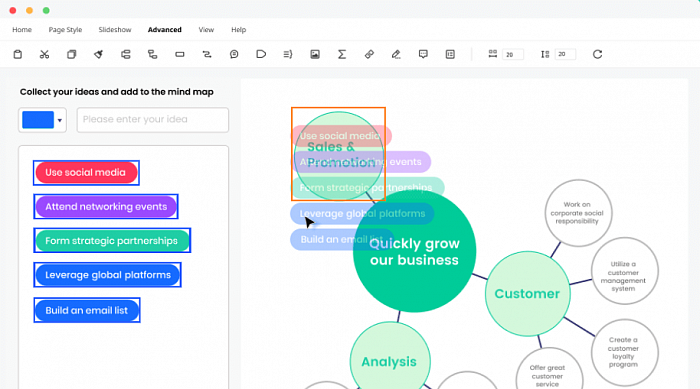700x389 pixels.
Task: Select the 'Leverage global platforms' idea tag
Action: coord(108,275)
